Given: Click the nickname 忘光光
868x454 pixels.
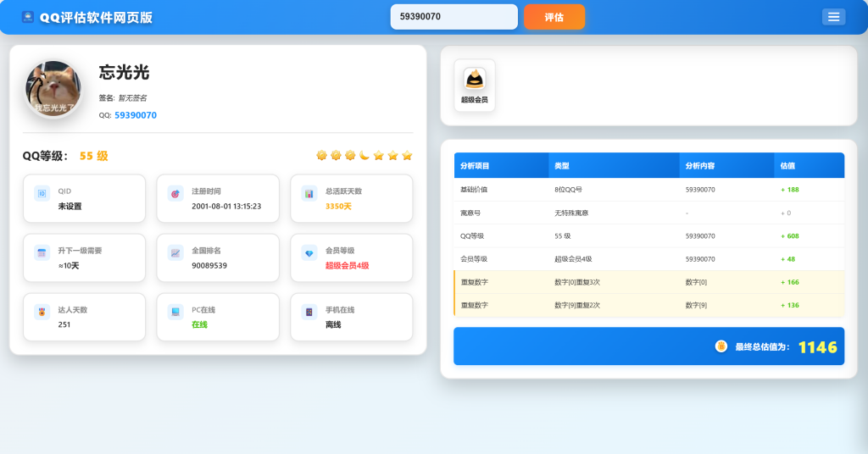Looking at the screenshot, I should pos(124,73).
